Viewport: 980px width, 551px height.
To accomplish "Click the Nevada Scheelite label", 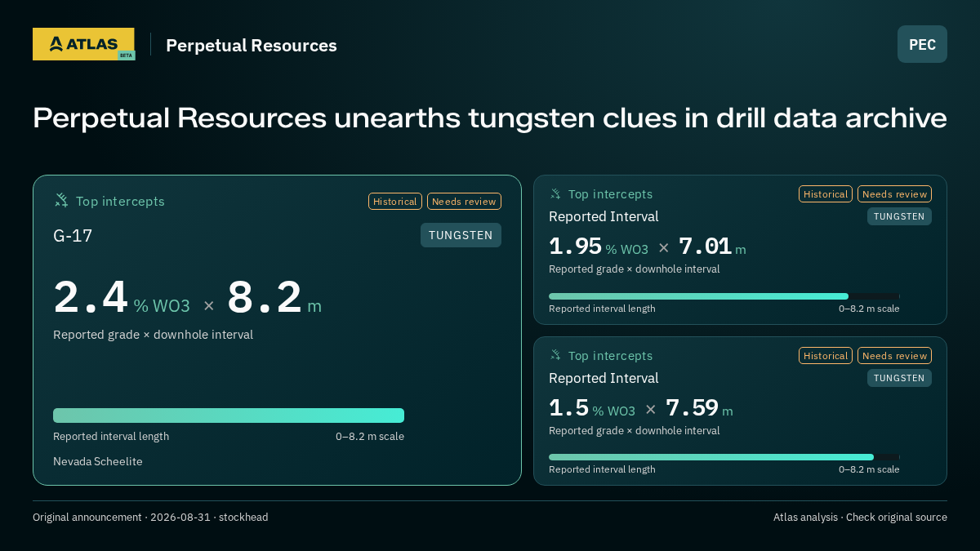I will (x=98, y=461).
